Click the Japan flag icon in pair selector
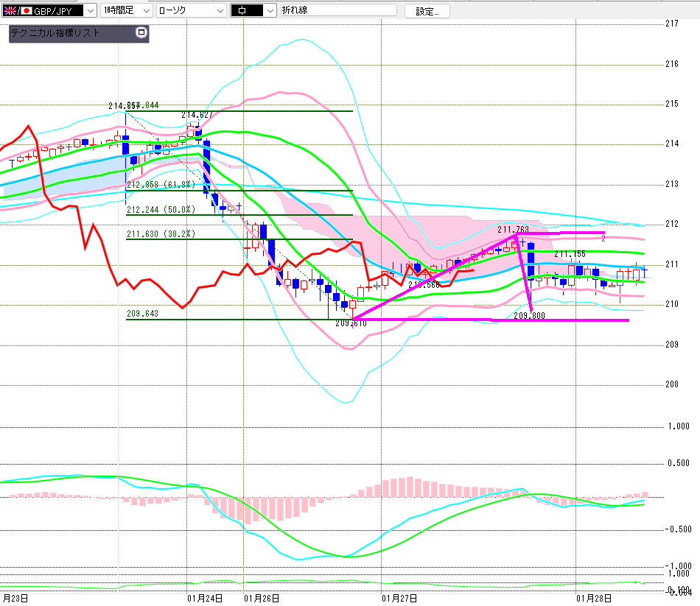 (27, 11)
